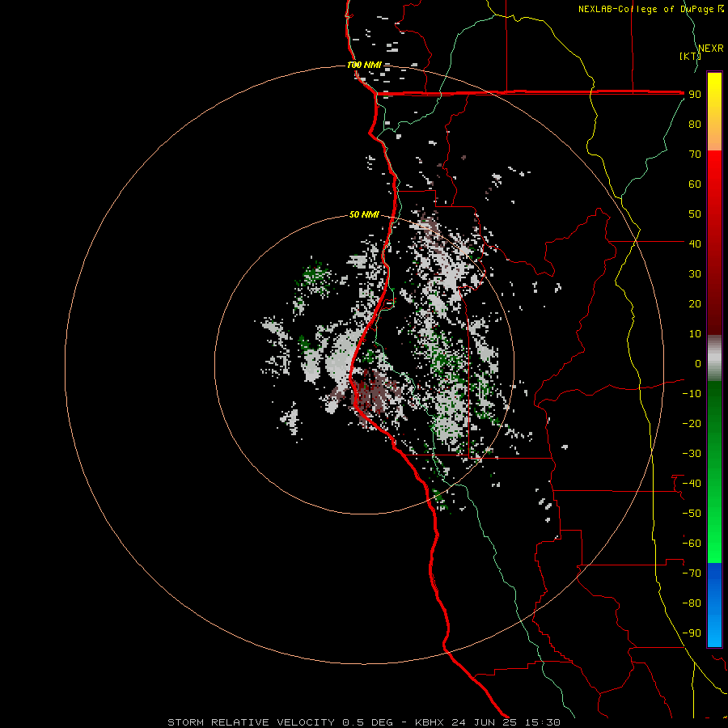Select the -80 value on the velocity scale
This screenshot has width=728, height=728.
pos(692,603)
